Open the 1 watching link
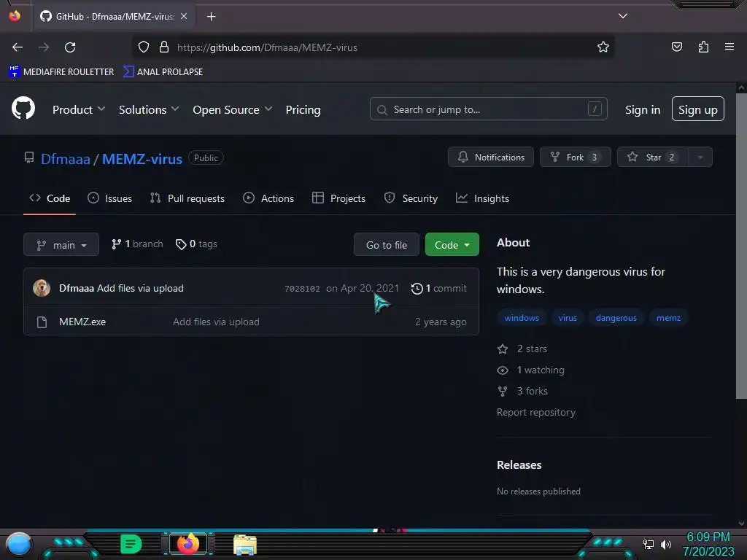Image resolution: width=747 pixels, height=560 pixels. pyautogui.click(x=531, y=370)
